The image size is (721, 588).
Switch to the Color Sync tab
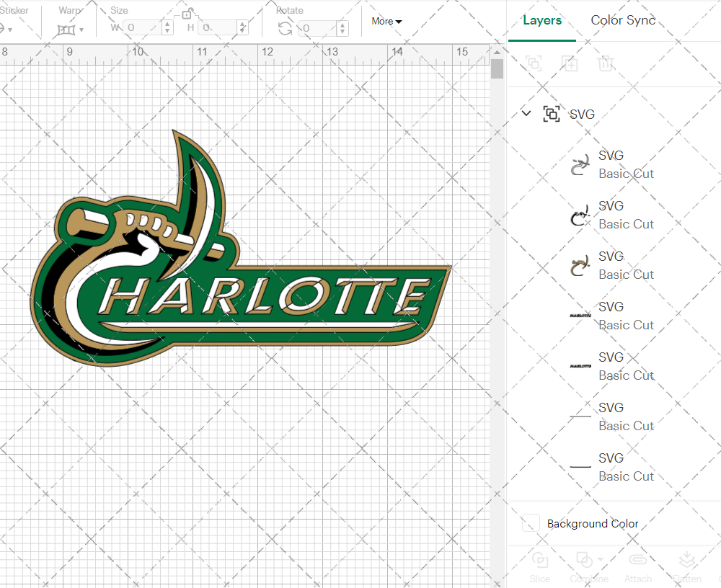(623, 20)
